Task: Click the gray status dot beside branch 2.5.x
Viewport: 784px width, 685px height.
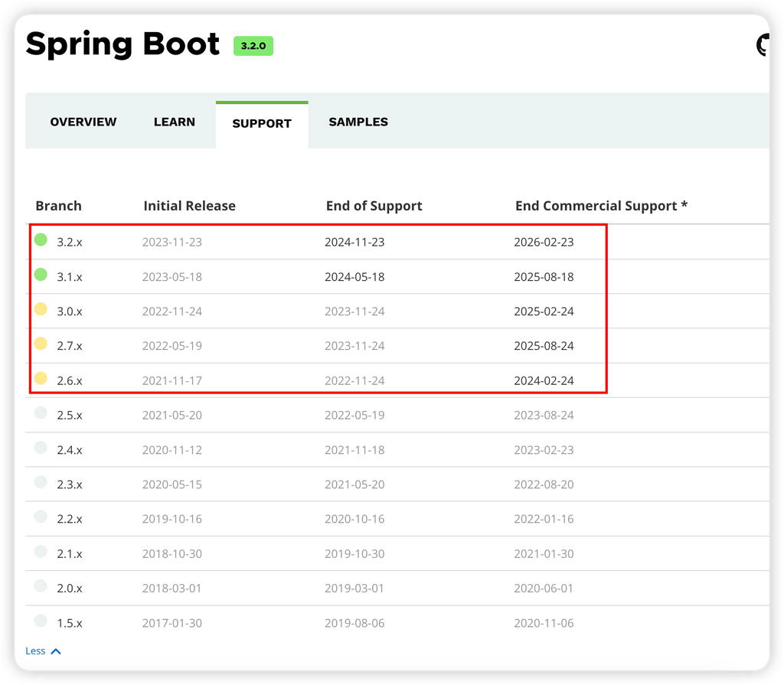Action: coord(40,413)
